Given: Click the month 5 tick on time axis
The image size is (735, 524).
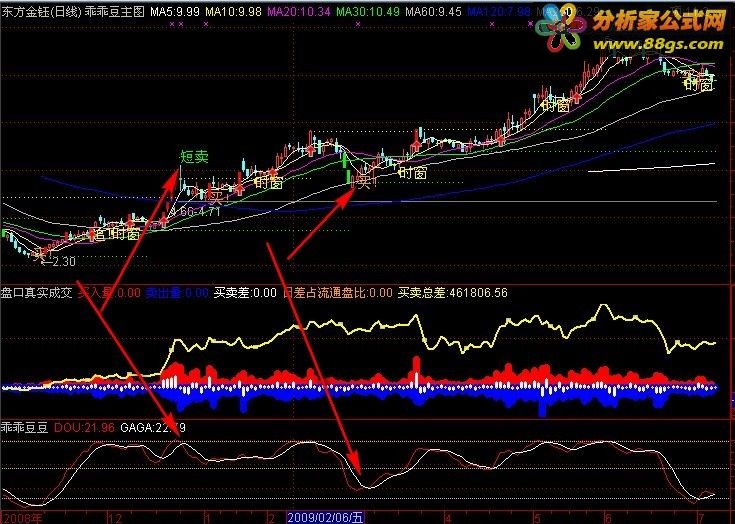Looking at the screenshot, I should [x=538, y=518].
